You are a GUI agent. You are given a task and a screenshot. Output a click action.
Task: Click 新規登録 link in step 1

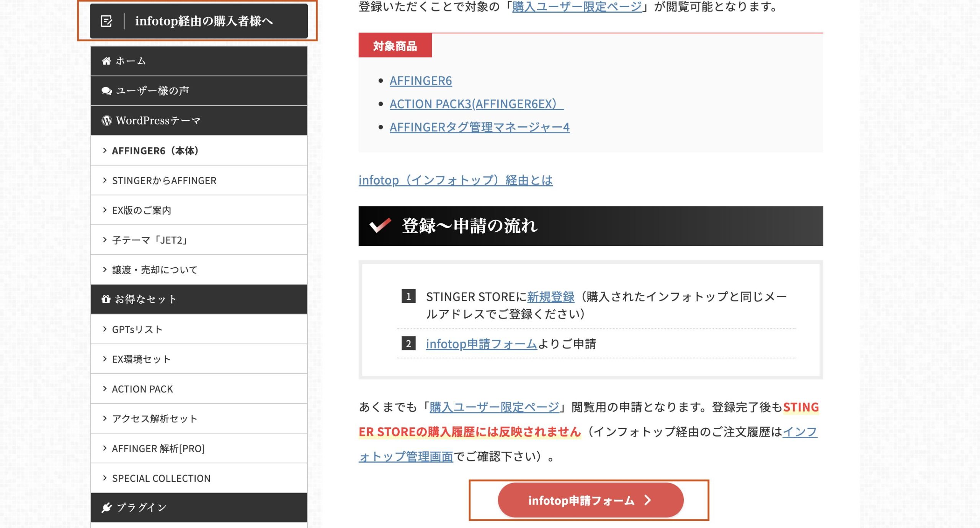pos(550,297)
